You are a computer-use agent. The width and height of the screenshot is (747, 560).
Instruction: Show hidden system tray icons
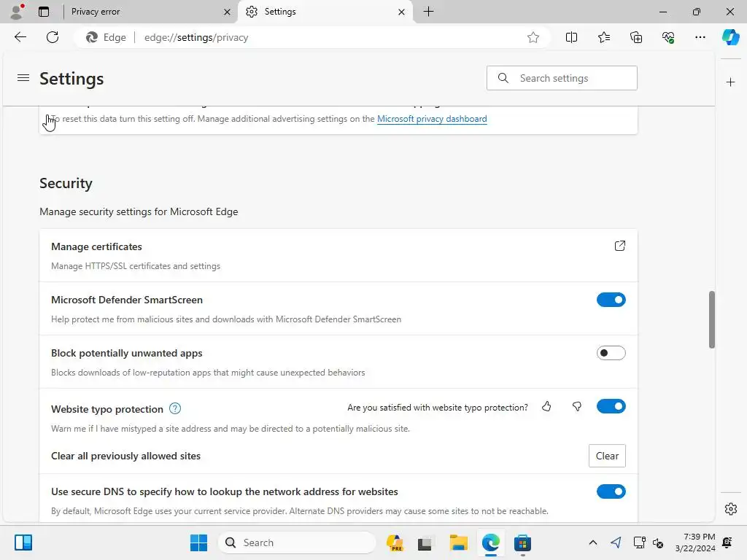click(592, 542)
